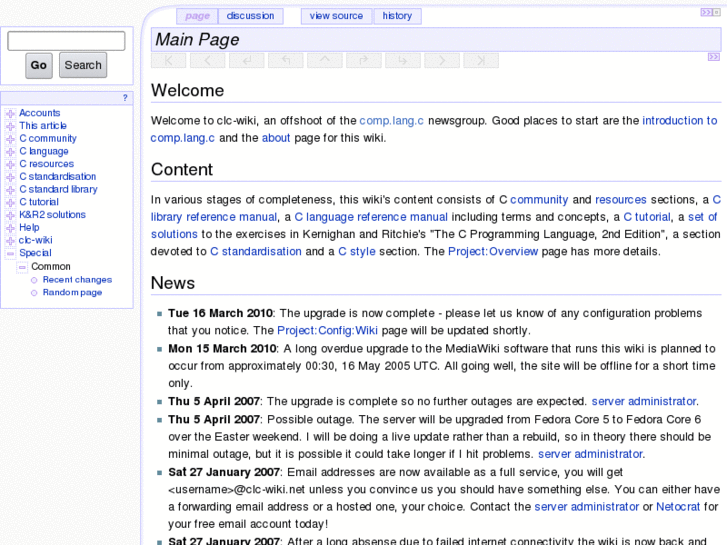
Task: Expand the C language node
Action: click(10, 152)
